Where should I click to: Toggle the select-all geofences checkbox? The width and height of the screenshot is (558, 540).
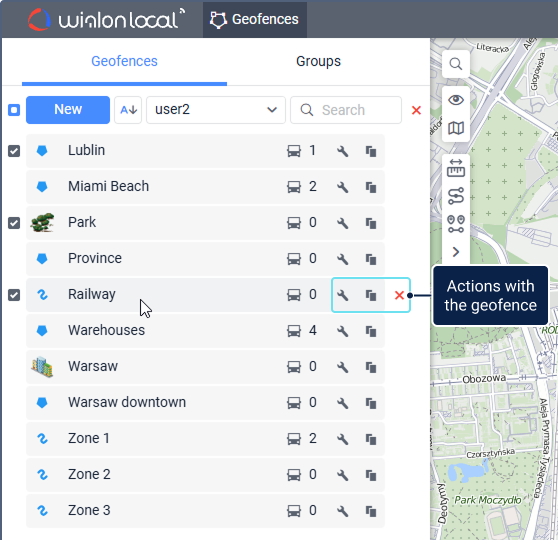[x=14, y=110]
